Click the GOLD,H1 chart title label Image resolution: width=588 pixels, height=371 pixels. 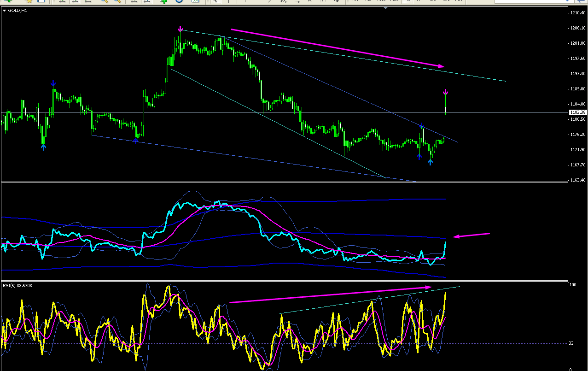(17, 10)
